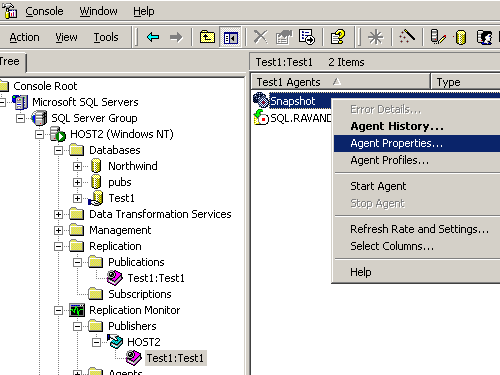The width and height of the screenshot is (500, 375).
Task: Choose Agent History in context menu
Action: coord(417,126)
